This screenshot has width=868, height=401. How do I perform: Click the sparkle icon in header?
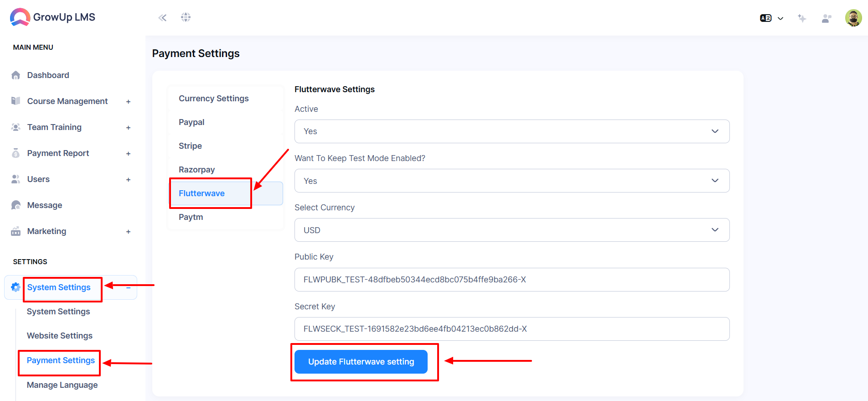(x=802, y=18)
